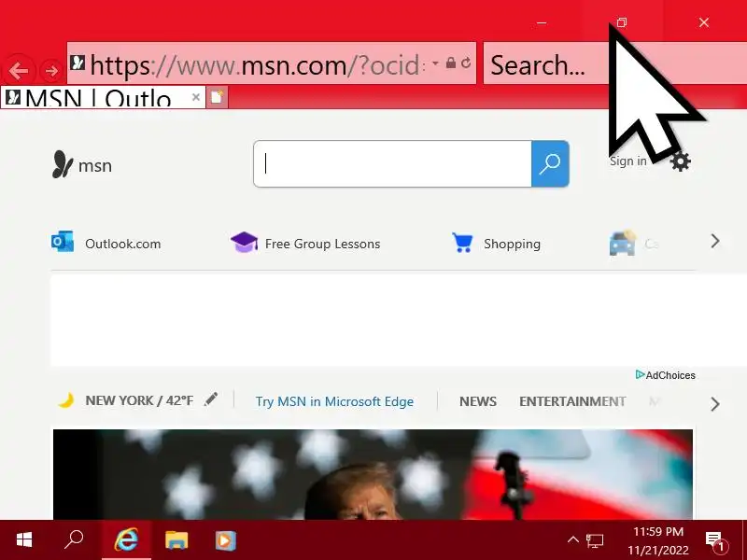Go back with the browser back arrow
The height and width of the screenshot is (560, 747).
[x=19, y=71]
